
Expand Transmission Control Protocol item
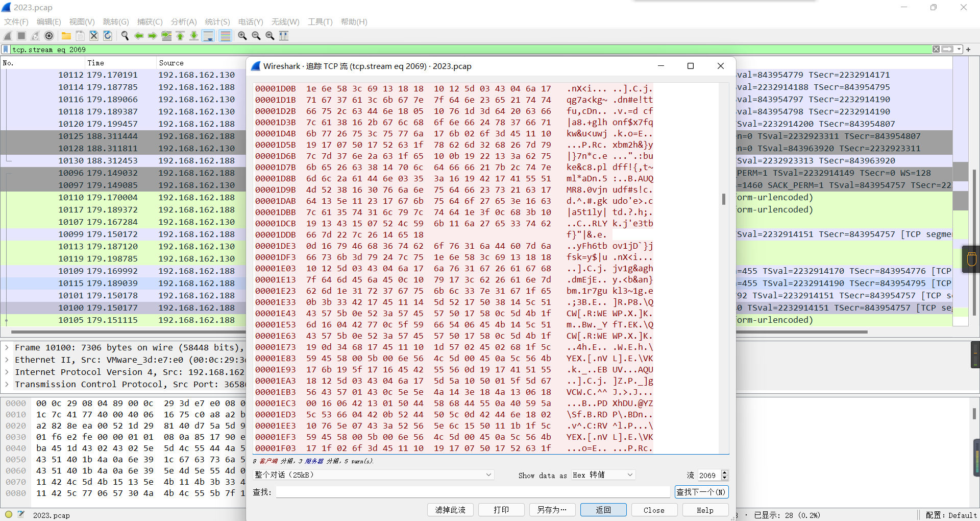(x=7, y=384)
